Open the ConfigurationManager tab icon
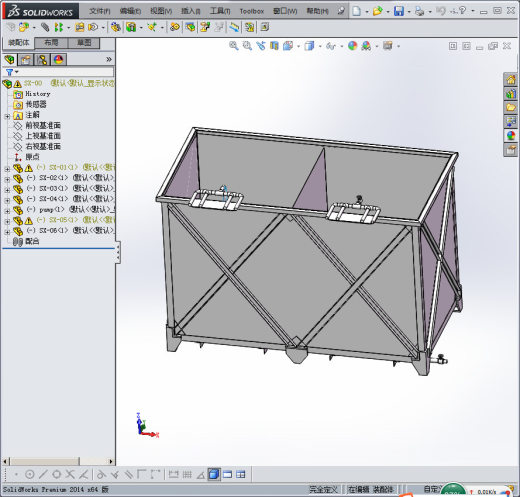This screenshot has height=497, width=520. pyautogui.click(x=42, y=60)
